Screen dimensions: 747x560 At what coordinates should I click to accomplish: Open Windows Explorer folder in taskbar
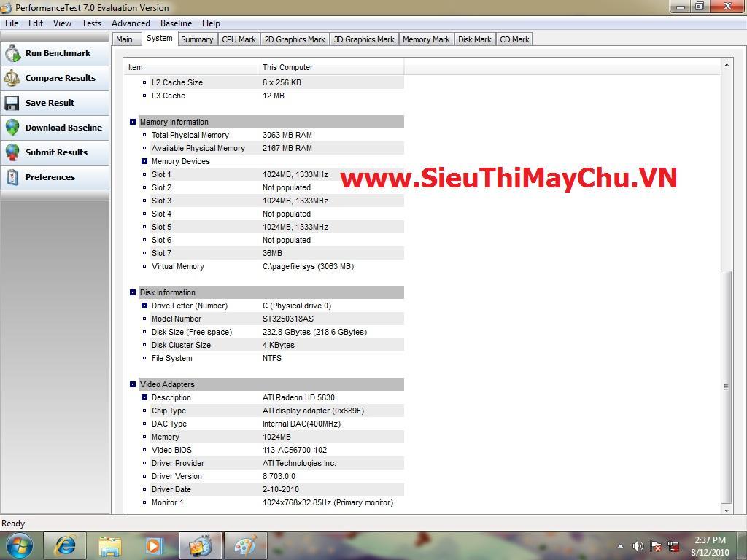pyautogui.click(x=110, y=545)
